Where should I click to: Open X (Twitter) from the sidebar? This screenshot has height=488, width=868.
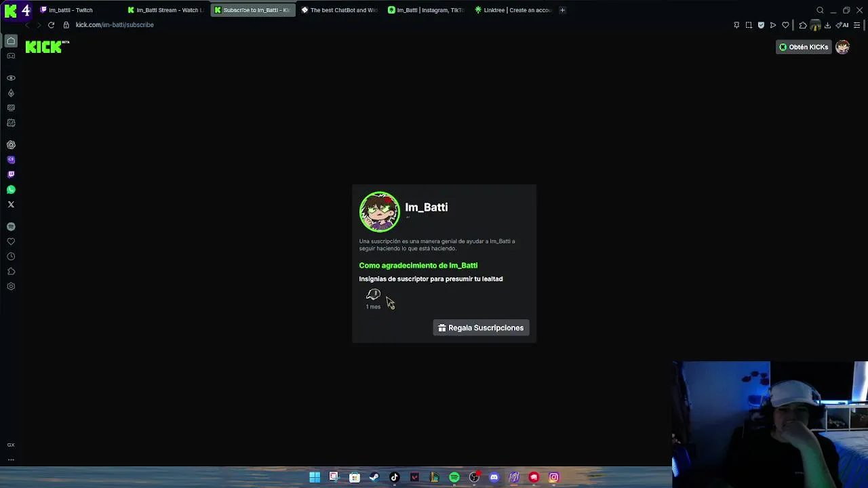pos(11,205)
